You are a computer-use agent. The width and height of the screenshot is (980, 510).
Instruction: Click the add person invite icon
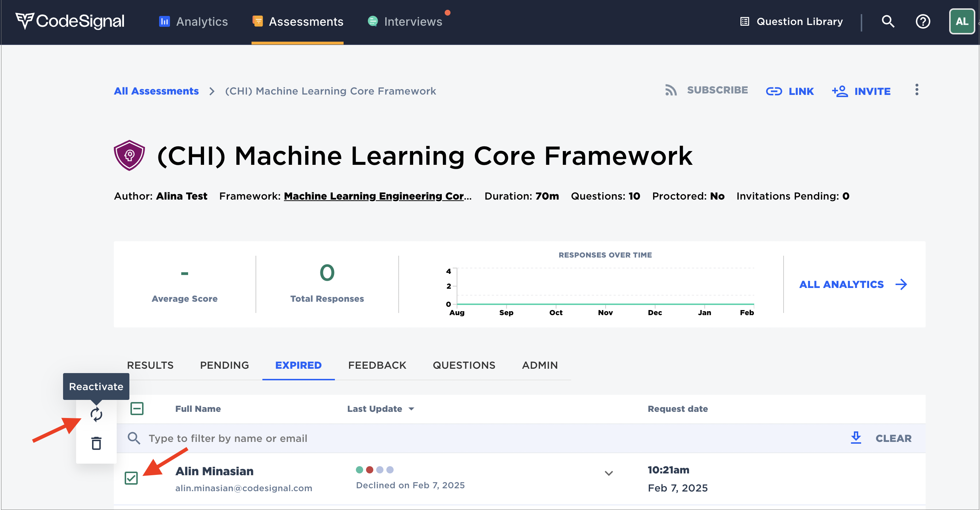point(840,91)
